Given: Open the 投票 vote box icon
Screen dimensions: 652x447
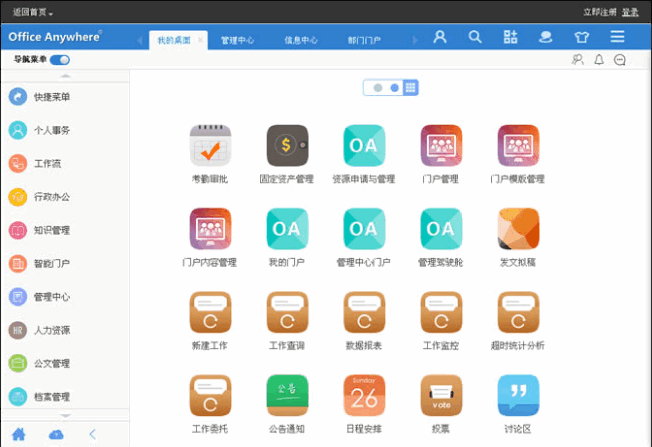Looking at the screenshot, I should [x=441, y=395].
